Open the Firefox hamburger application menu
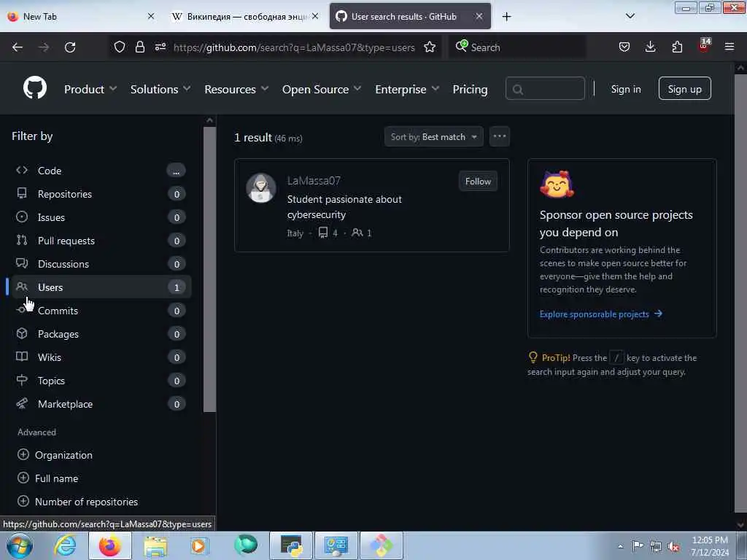The width and height of the screenshot is (747, 560). 729,47
